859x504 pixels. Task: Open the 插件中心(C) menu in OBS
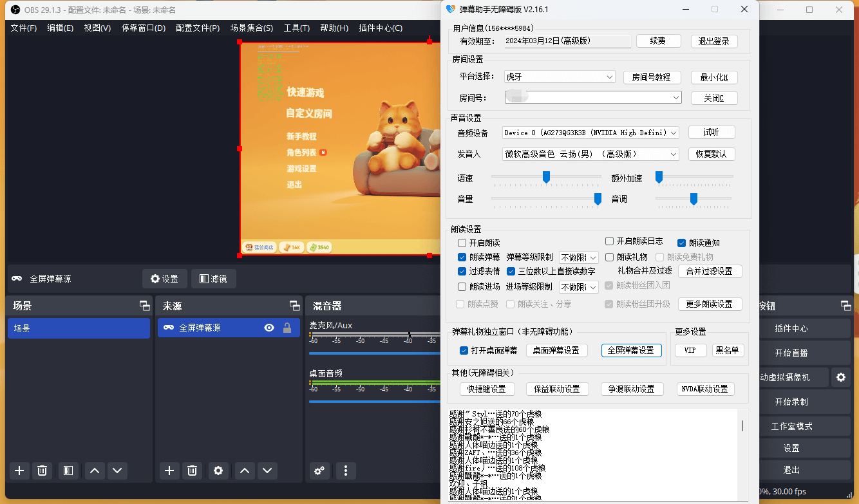(381, 28)
